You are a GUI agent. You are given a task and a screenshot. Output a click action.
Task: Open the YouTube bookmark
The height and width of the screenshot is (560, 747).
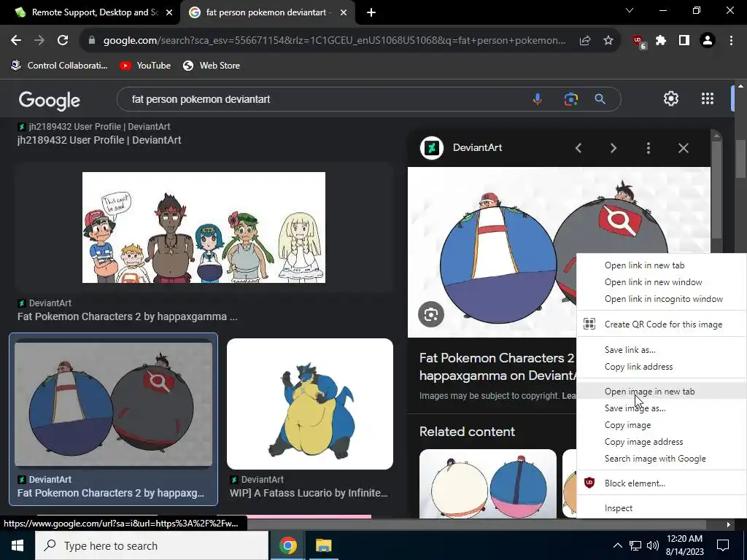[x=145, y=65]
